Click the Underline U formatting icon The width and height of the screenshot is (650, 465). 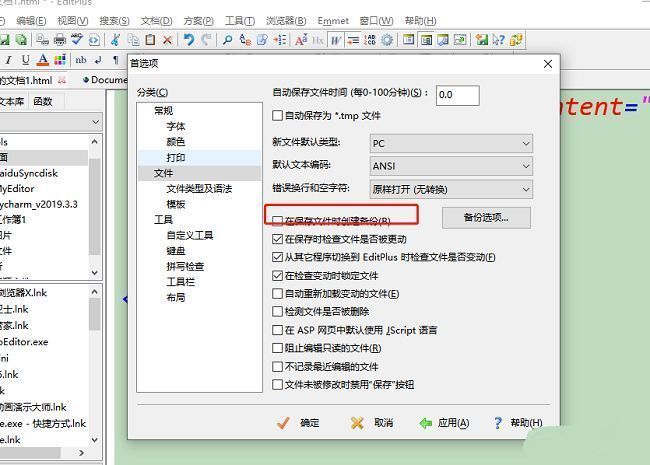coord(25,60)
